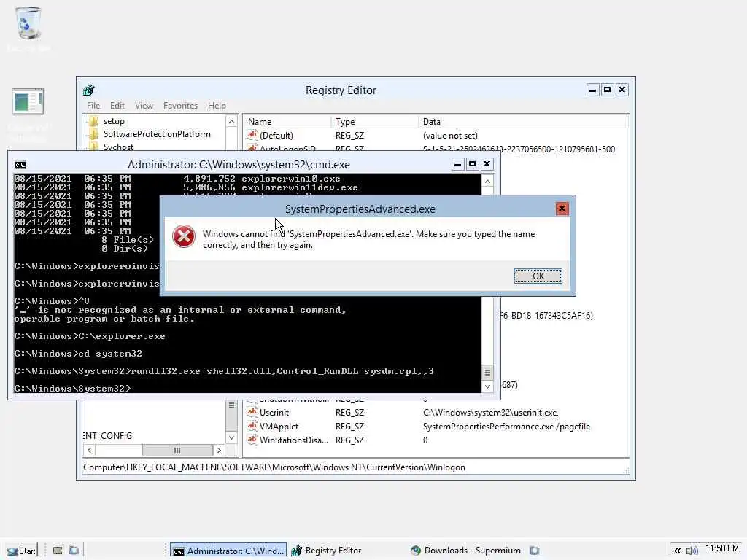Select the Userinit registry value
747x560 pixels.
tap(274, 413)
